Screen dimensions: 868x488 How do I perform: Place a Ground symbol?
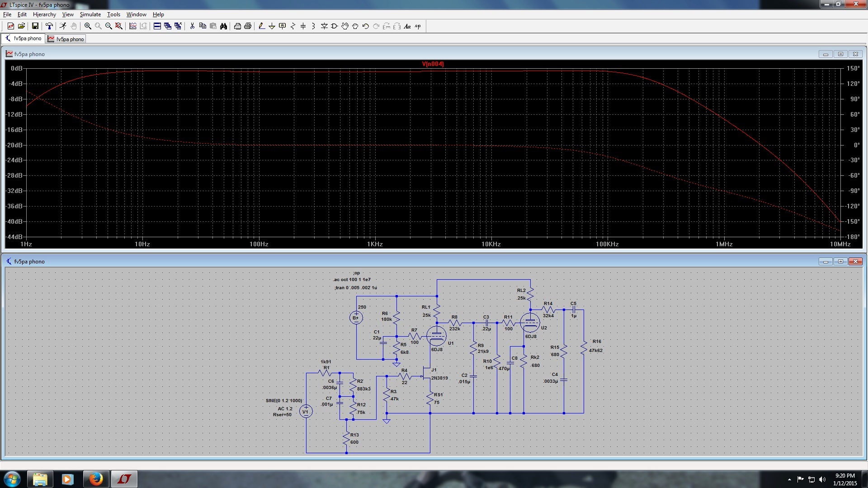coord(272,26)
